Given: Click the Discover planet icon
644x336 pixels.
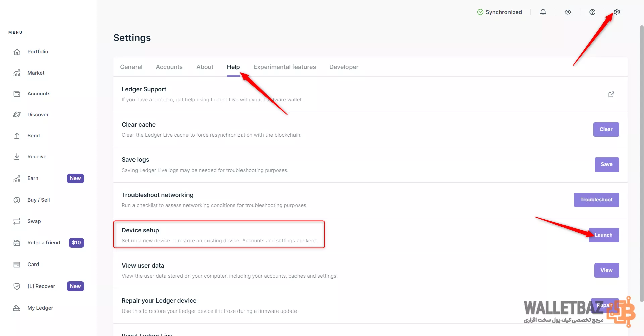Looking at the screenshot, I should point(17,115).
